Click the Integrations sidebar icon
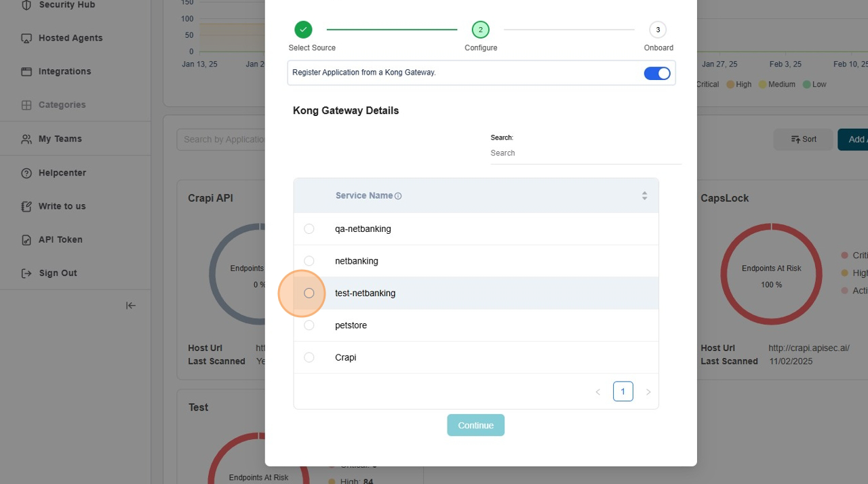Viewport: 868px width, 484px height. [x=26, y=72]
